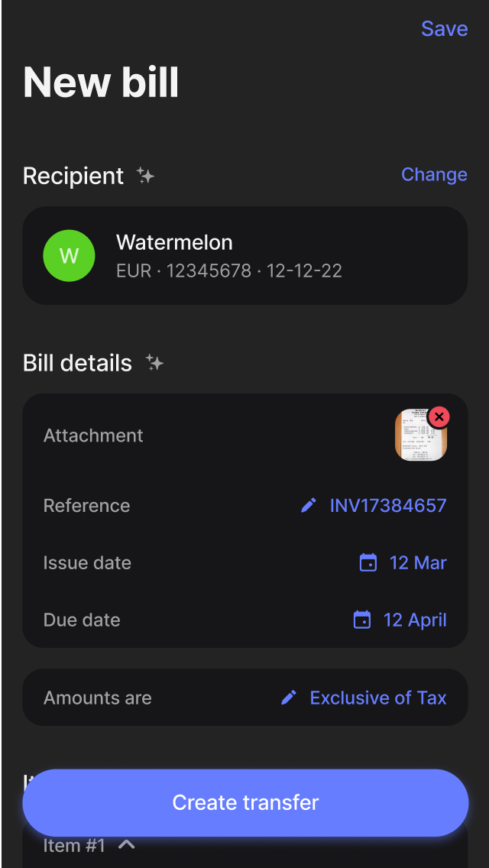The image size is (489, 868).
Task: Click the calendar icon for Due date
Action: 362,620
